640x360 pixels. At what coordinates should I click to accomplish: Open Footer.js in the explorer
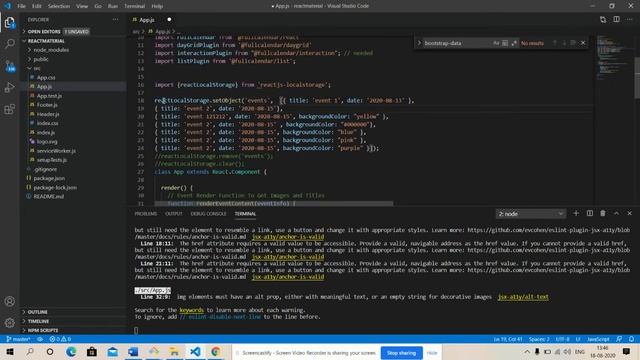pyautogui.click(x=47, y=105)
